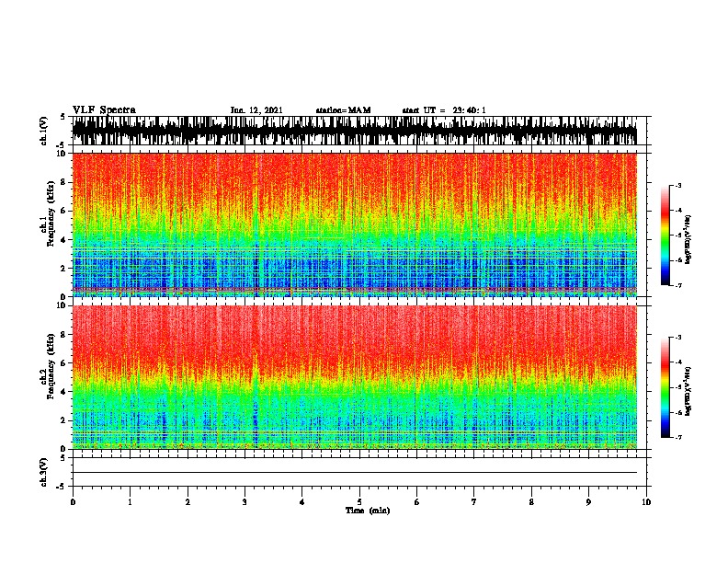Click the time axis tick "4"

tap(302, 502)
